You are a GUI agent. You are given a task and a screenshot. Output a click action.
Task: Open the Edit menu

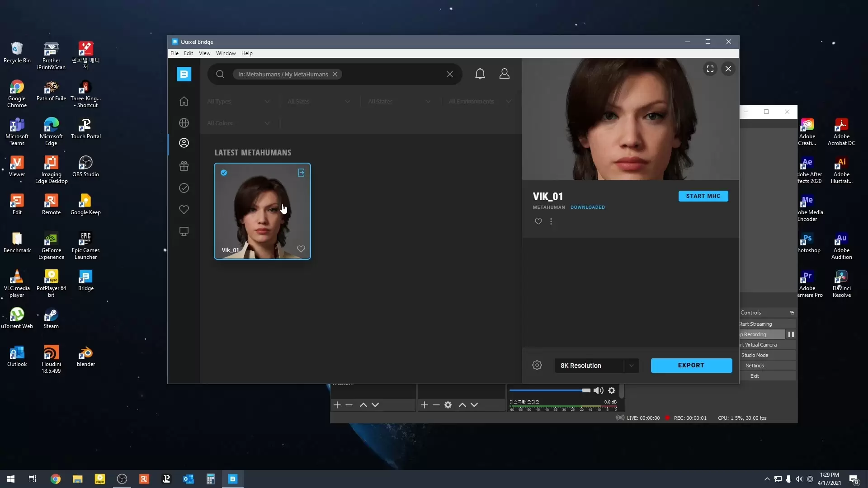[188, 53]
